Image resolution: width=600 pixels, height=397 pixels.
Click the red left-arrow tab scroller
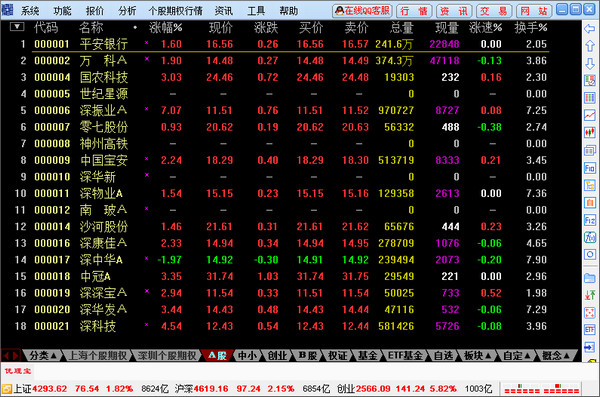coord(6,356)
